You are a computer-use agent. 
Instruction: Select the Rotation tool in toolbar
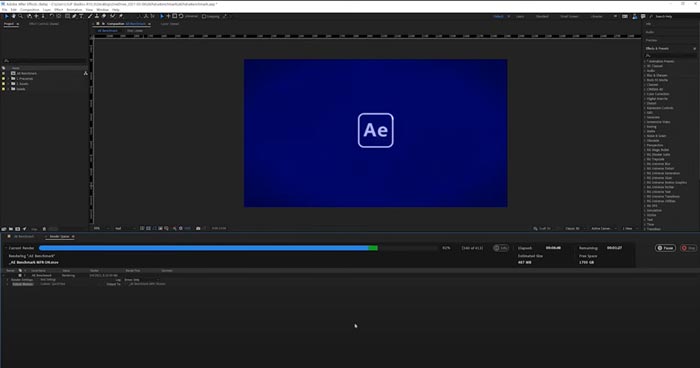51,16
